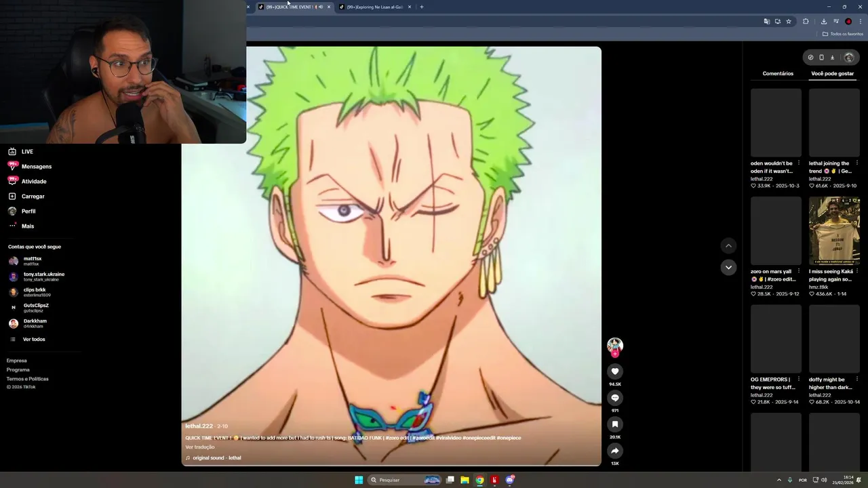Open Chrome translate page icon
Screen dimensions: 868x488
pos(767,22)
